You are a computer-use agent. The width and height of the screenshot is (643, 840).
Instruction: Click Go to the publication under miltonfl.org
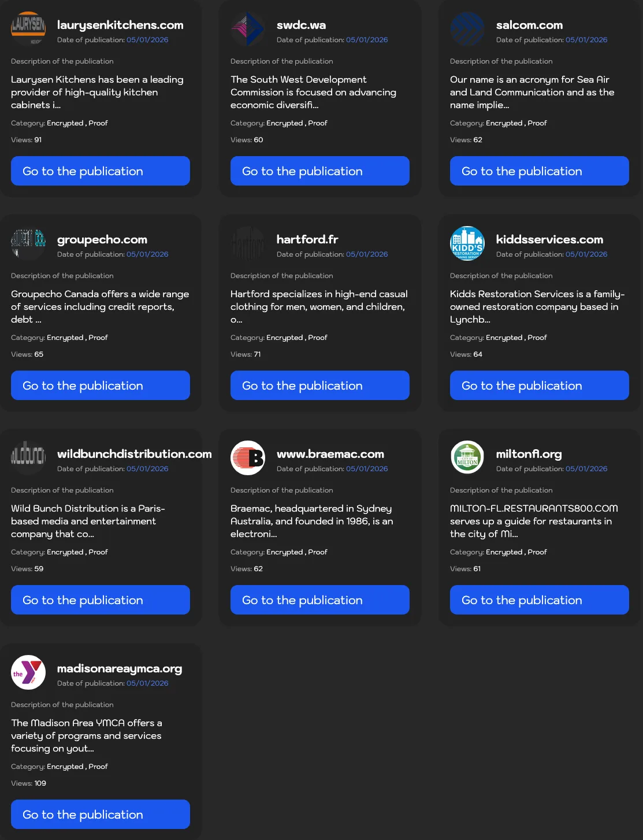pyautogui.click(x=539, y=600)
